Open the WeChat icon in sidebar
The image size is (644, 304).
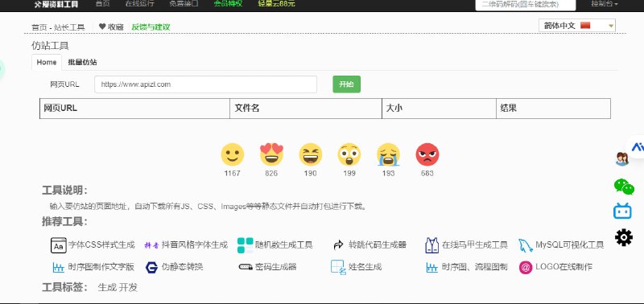(x=624, y=187)
